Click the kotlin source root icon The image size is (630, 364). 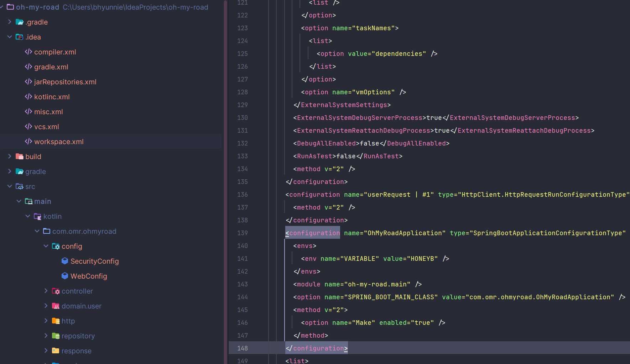(38, 216)
